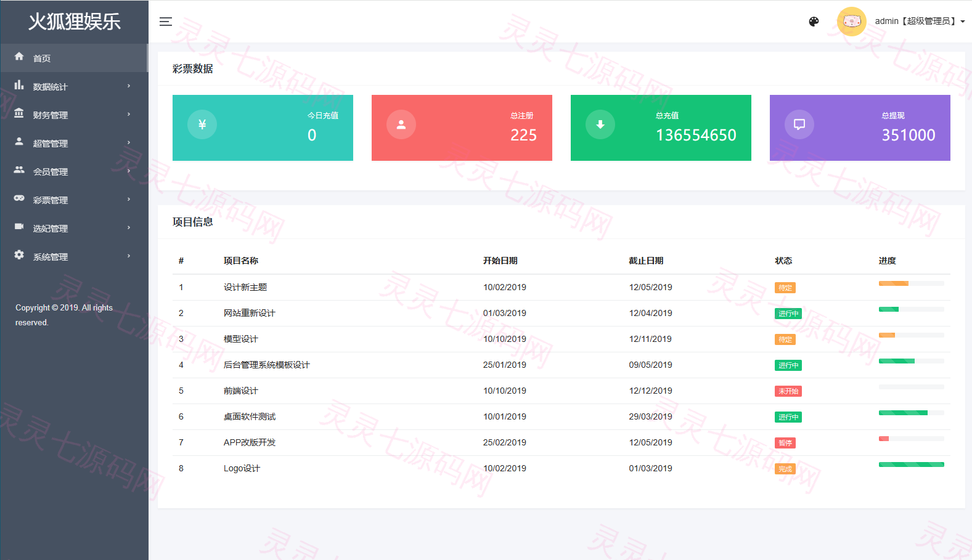Toggle the sidebar hamburger menu icon

coord(166,22)
